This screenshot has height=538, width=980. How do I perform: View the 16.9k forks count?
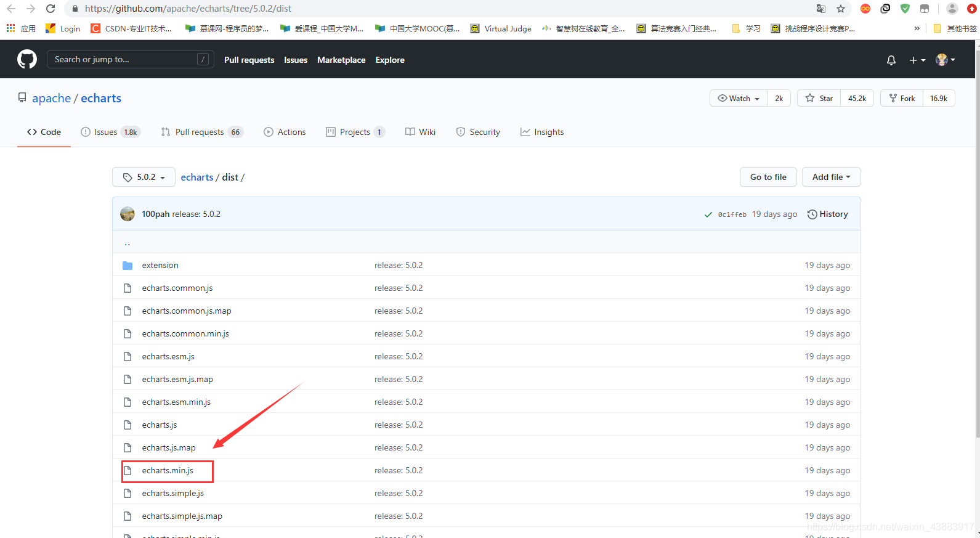tap(939, 98)
